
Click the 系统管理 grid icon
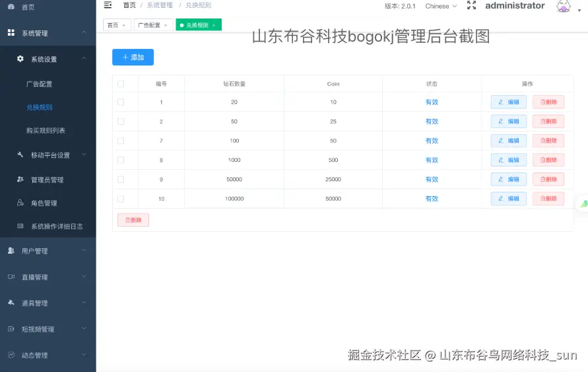click(x=11, y=32)
